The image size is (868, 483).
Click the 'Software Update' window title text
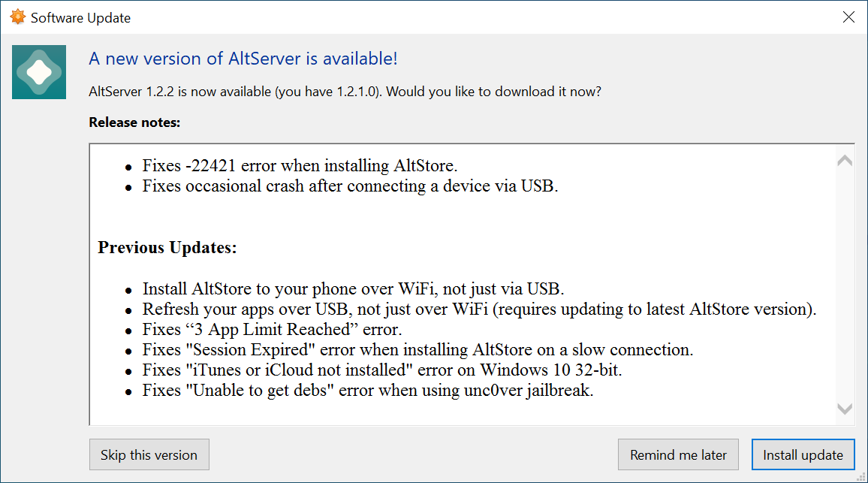tap(81, 18)
